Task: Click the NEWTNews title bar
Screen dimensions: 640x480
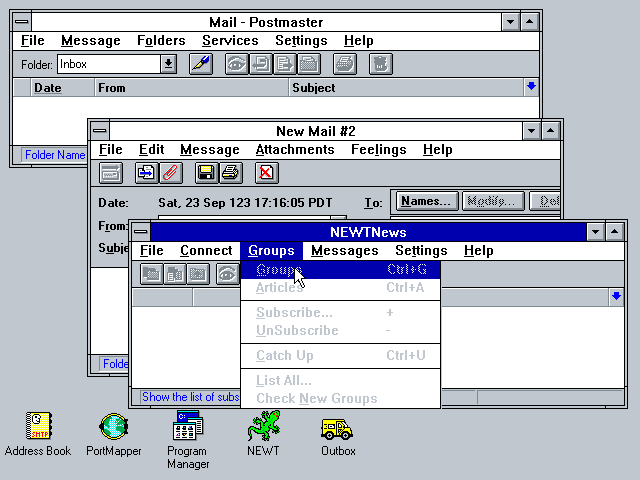Action: pyautogui.click(x=368, y=232)
